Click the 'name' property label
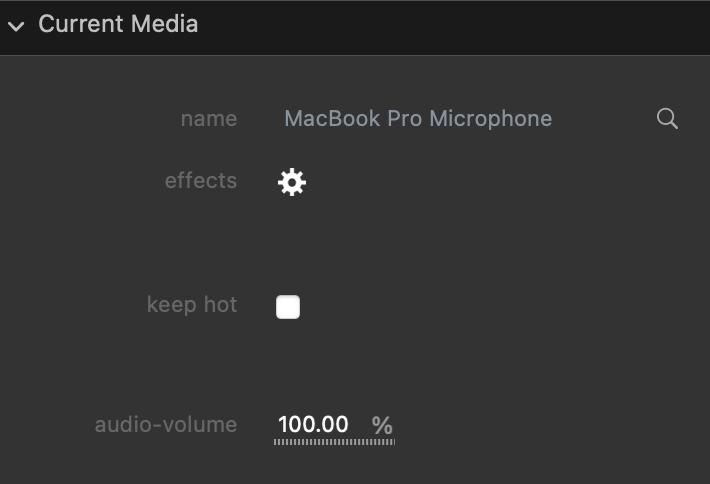Image resolution: width=710 pixels, height=484 pixels. pos(209,119)
